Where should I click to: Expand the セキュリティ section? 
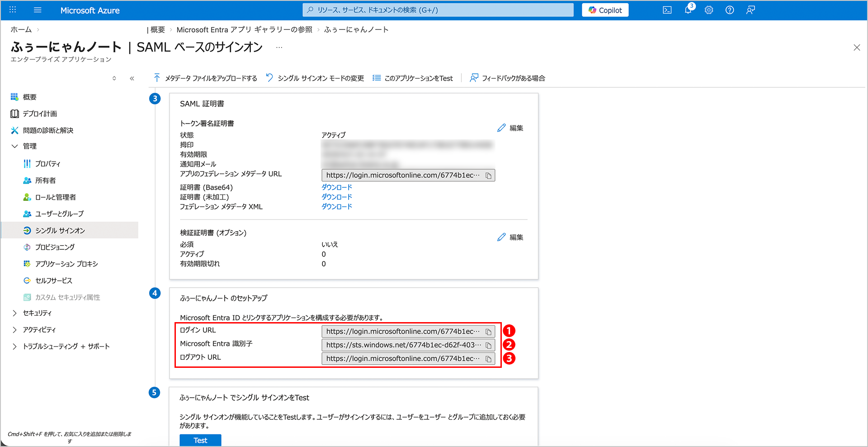[14, 313]
